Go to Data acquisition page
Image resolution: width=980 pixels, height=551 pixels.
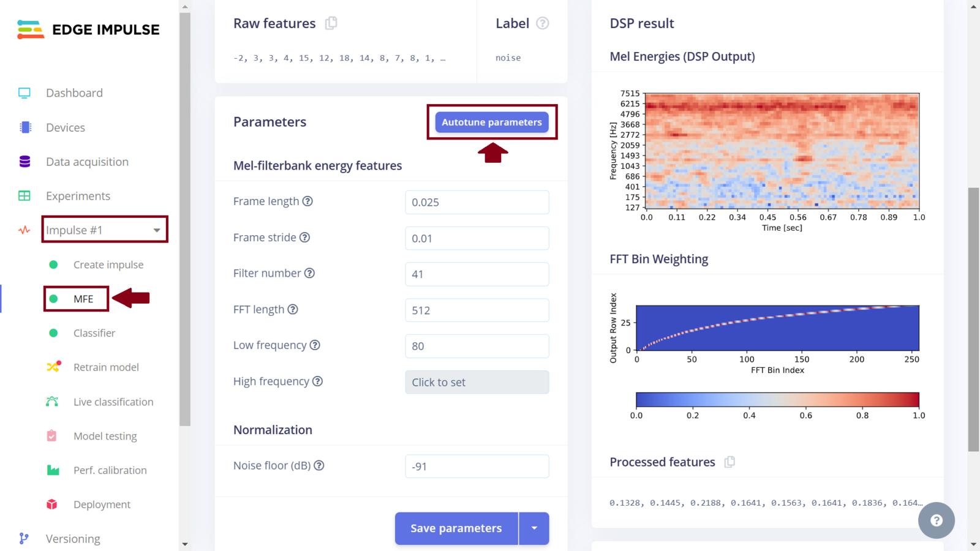[87, 162]
